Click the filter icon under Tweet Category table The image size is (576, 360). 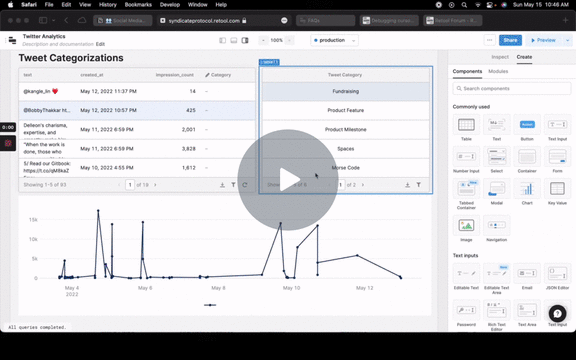pyautogui.click(x=418, y=185)
